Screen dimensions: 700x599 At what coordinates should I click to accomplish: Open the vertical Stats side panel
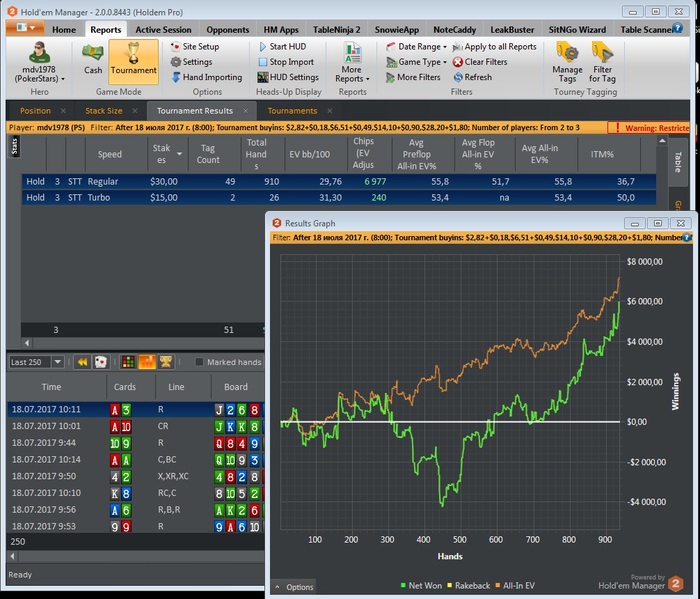14,147
